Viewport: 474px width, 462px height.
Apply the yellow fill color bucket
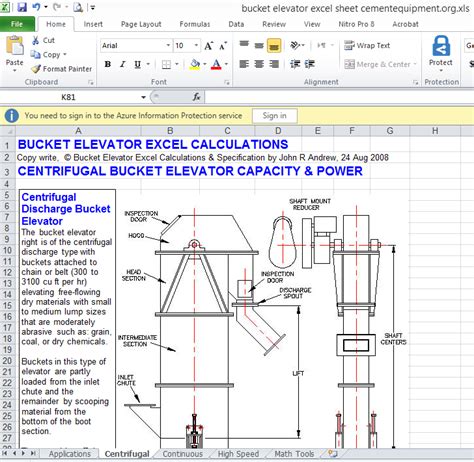coord(195,64)
